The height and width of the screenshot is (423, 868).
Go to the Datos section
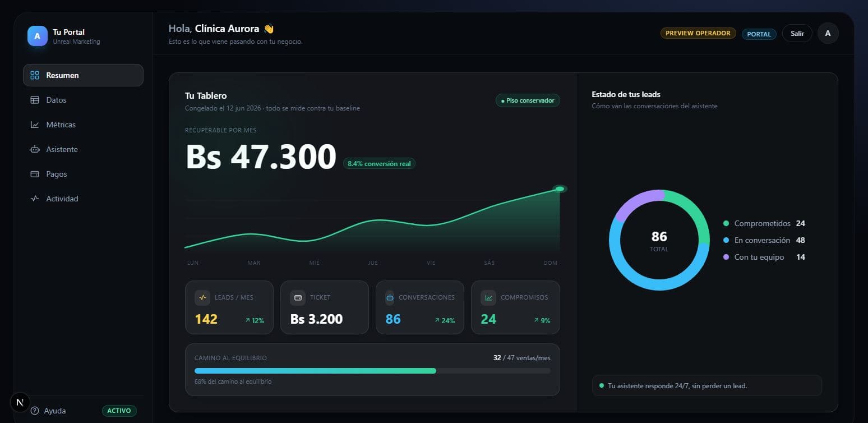tap(83, 100)
